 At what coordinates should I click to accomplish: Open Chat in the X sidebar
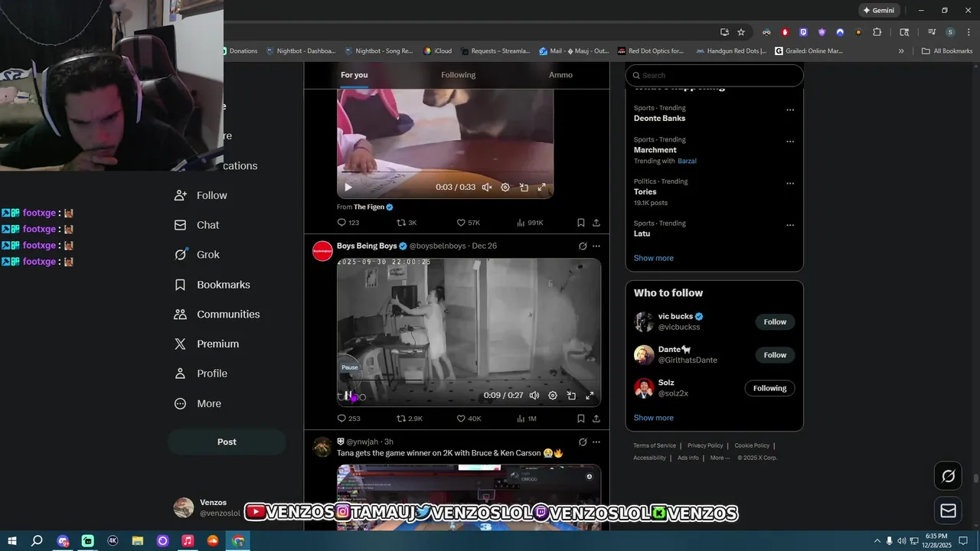197,225
